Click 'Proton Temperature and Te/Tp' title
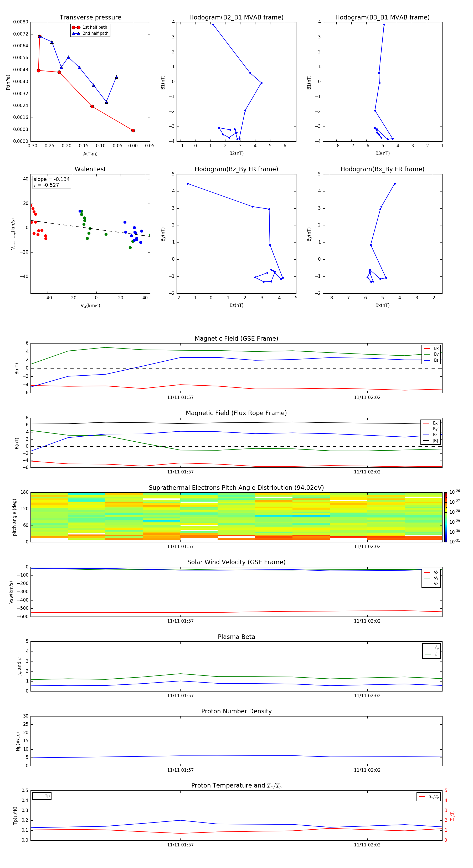 [236, 786]
